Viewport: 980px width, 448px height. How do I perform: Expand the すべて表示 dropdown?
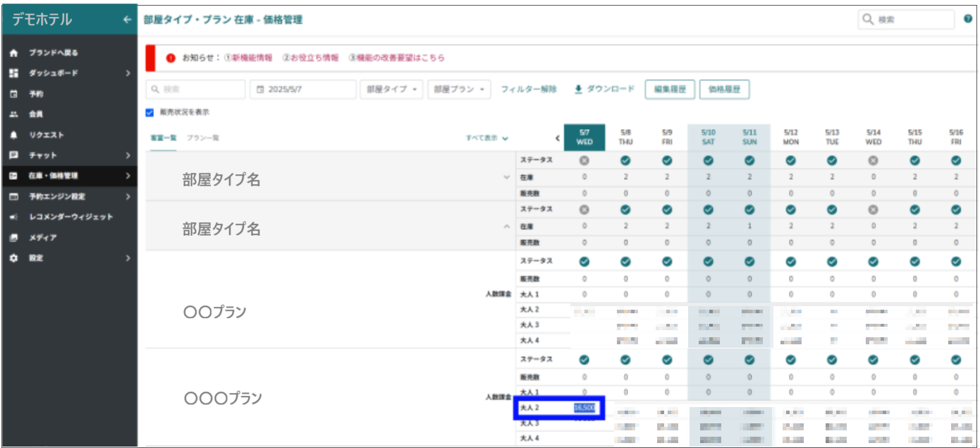pos(486,138)
